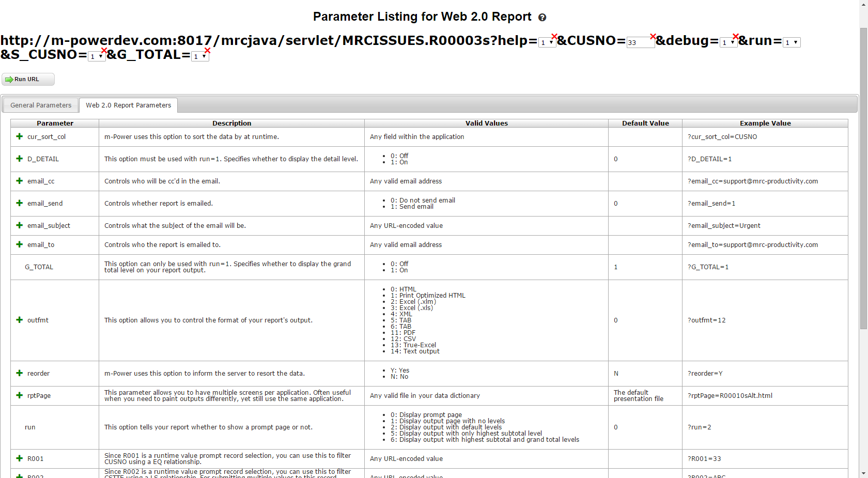
Task: Click example value ?email_subject=Urgent
Action: click(x=724, y=226)
